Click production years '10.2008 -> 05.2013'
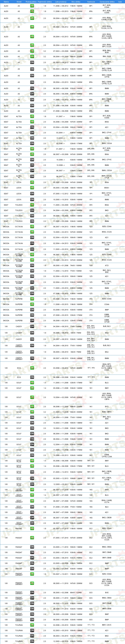The image size is (125, 644). pyautogui.click(x=61, y=455)
